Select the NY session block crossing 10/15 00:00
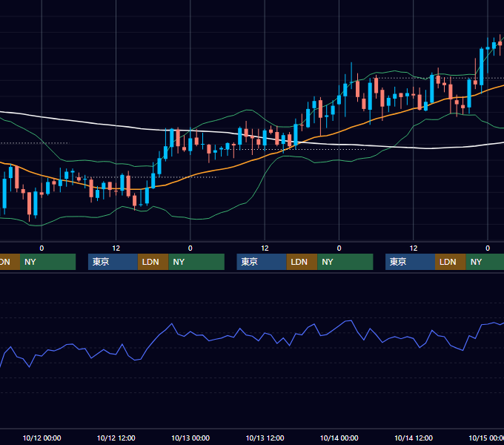Screen dimensions: 504x445 (485, 262)
